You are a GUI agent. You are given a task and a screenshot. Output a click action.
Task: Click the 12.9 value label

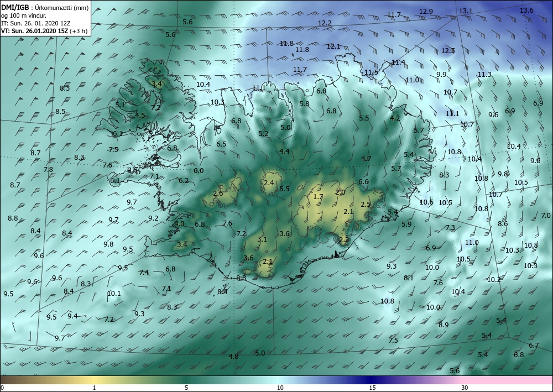[426, 11]
